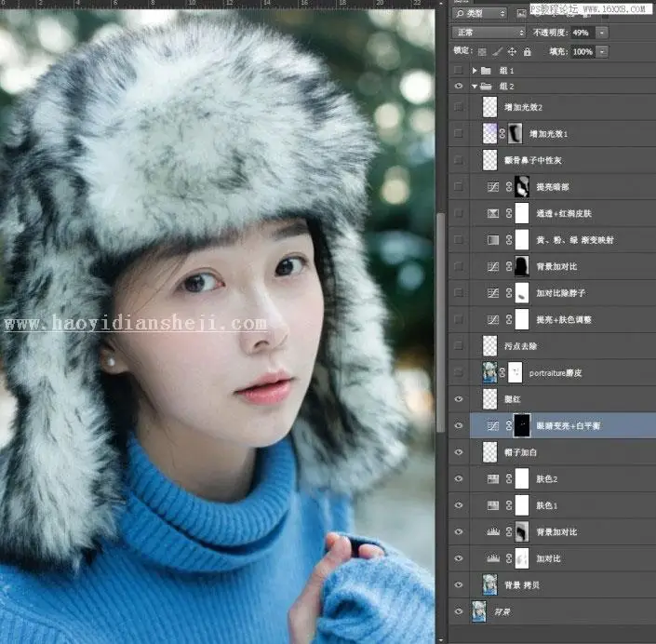Hide the 眼睛变亮+白平衡 layer
This screenshot has width=656, height=644.
click(459, 425)
